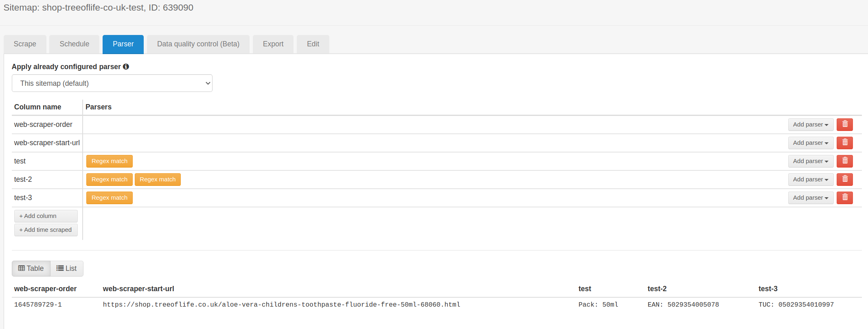Click the trash icon for test-3 row

pyautogui.click(x=844, y=198)
